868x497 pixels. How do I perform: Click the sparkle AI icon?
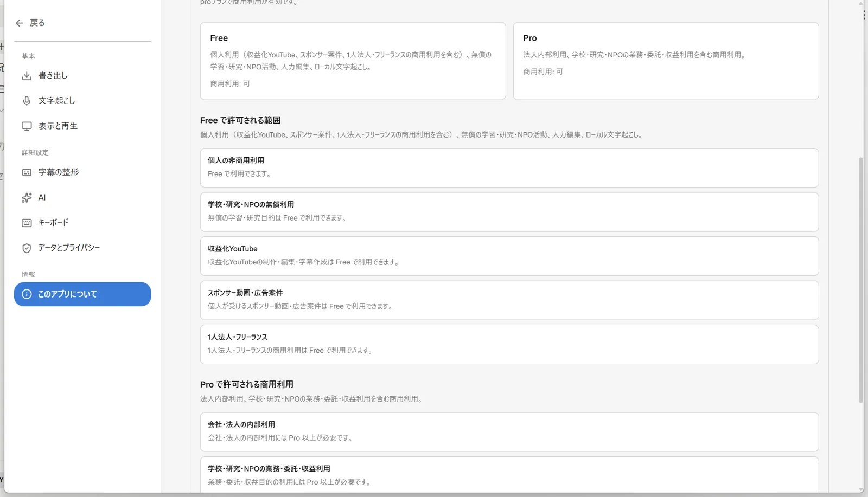coord(27,198)
